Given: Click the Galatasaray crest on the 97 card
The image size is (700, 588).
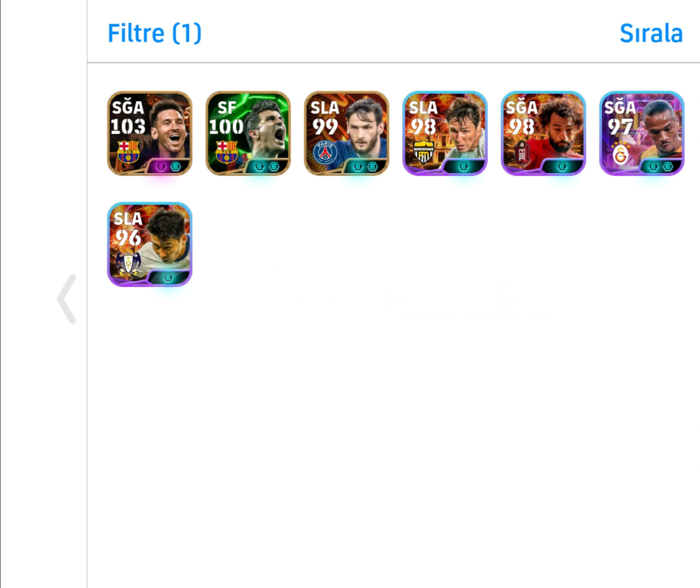Looking at the screenshot, I should pos(621,154).
